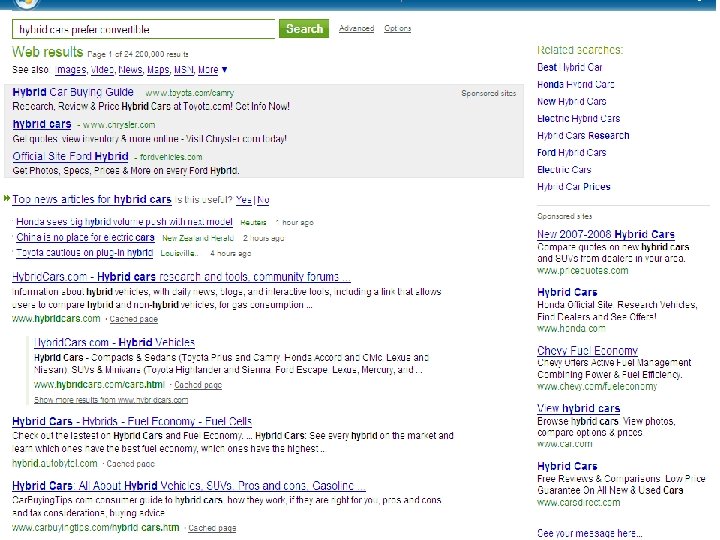720x540 pixels.
Task: Open the Advanced search link
Action: tap(356, 28)
